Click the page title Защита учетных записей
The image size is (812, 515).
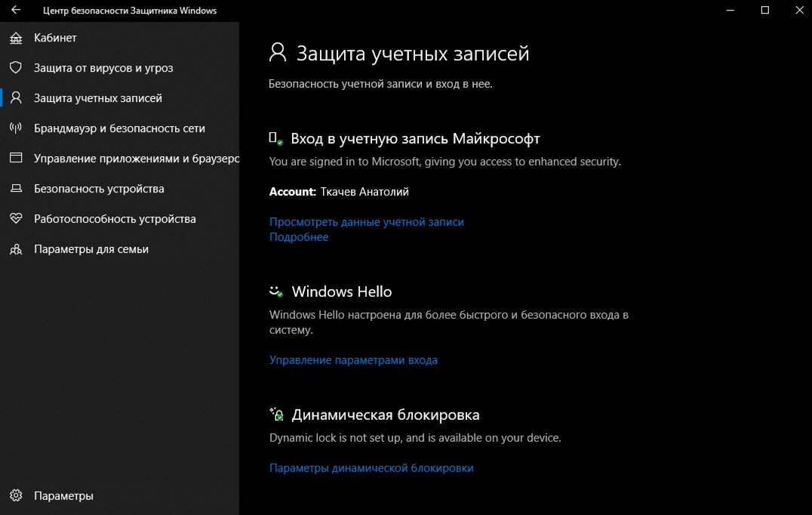[x=413, y=54]
